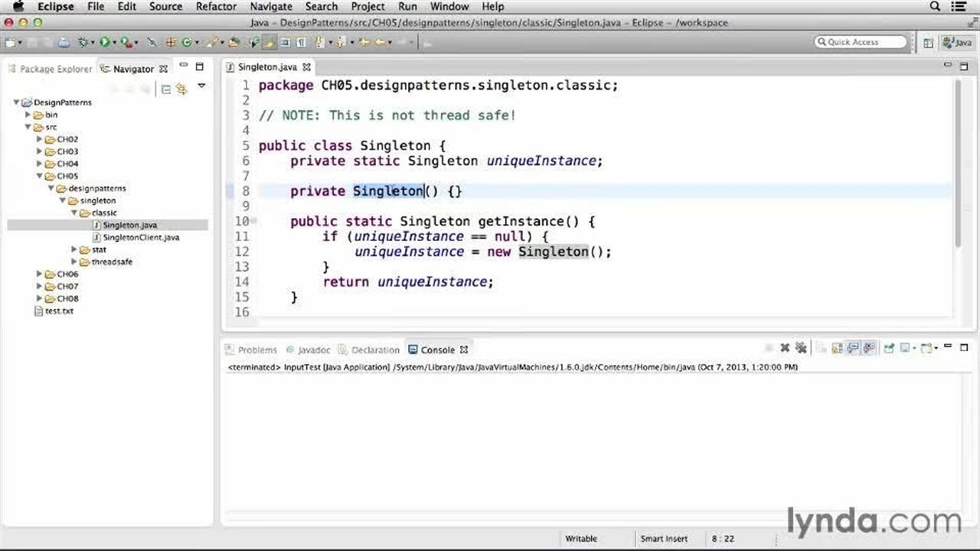Switch to the Problems tab
This screenshot has height=551, width=980.
click(x=251, y=350)
